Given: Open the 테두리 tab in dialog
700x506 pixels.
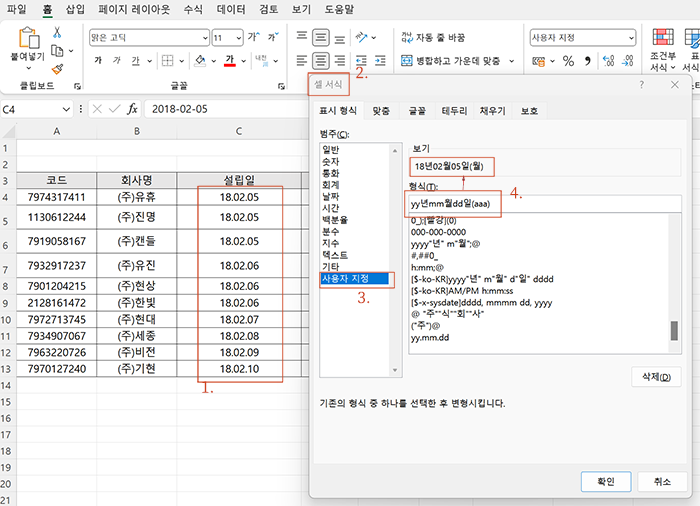Looking at the screenshot, I should pos(454,111).
